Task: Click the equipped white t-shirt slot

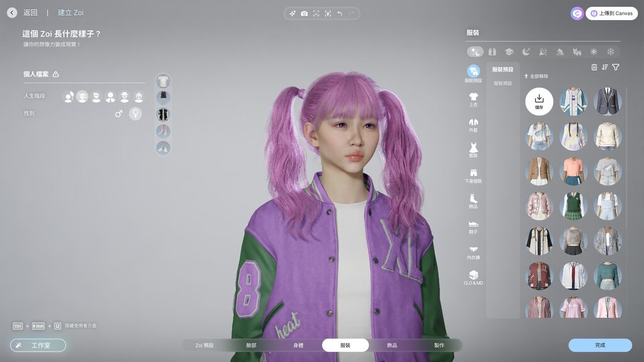Action: point(164,81)
